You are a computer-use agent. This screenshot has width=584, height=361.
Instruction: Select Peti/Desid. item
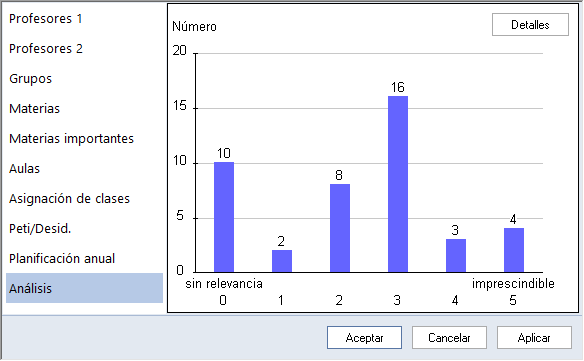tap(40, 229)
